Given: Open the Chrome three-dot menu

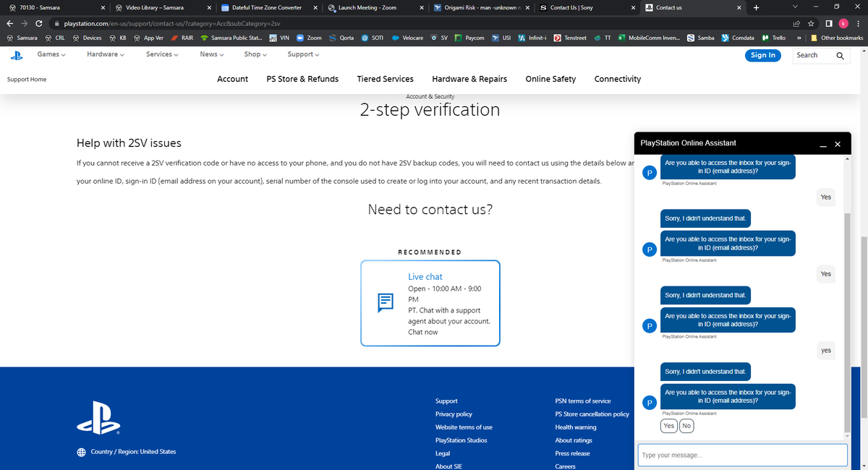Looking at the screenshot, I should tap(857, 24).
